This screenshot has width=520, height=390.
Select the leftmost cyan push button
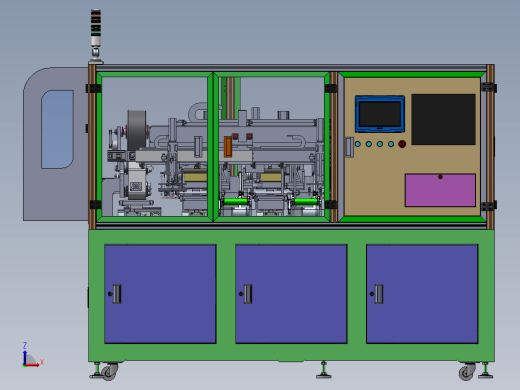358,144
